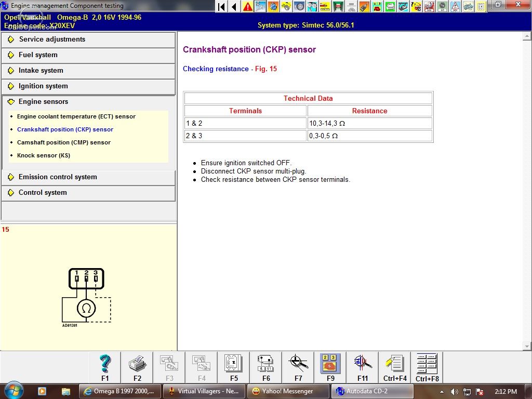Go to first page with skip-back arrow
532x399 pixels.
pos(221,6)
